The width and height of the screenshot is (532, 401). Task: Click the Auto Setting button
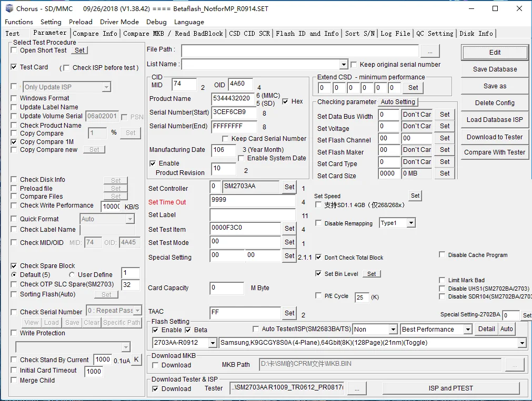coord(398,102)
